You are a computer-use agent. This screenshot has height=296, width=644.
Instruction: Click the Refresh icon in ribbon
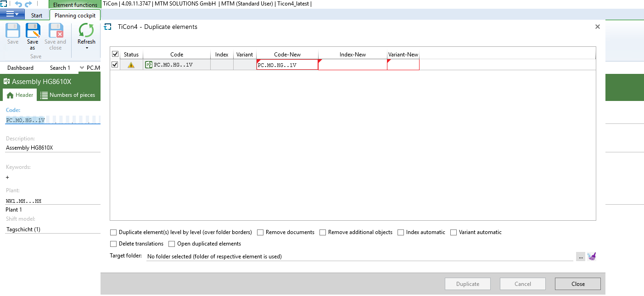86,31
